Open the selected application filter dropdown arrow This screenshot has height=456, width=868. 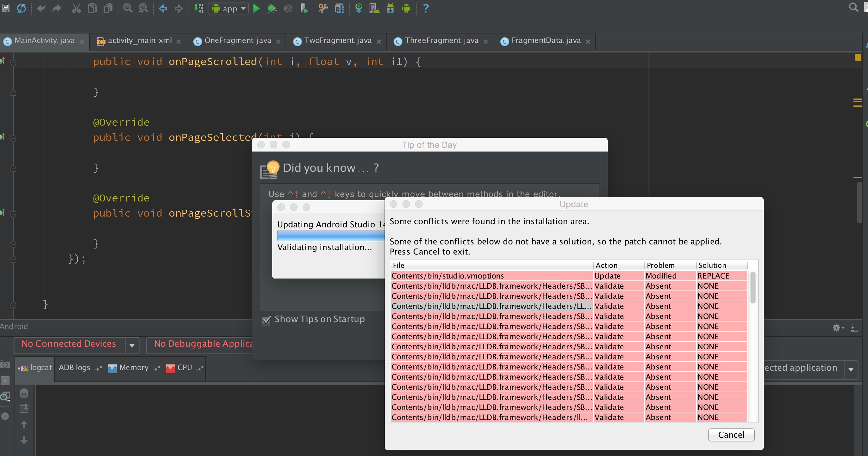coord(851,370)
